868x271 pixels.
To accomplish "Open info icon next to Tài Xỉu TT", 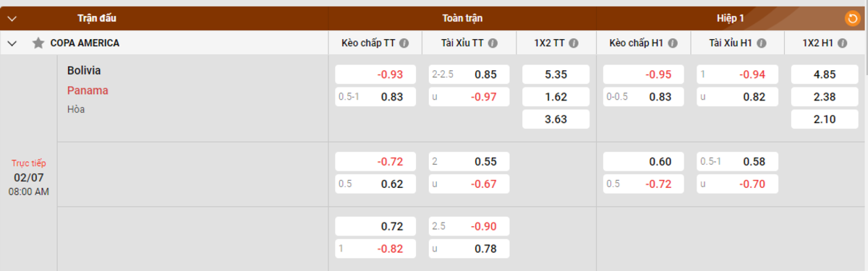I will pyautogui.click(x=493, y=43).
